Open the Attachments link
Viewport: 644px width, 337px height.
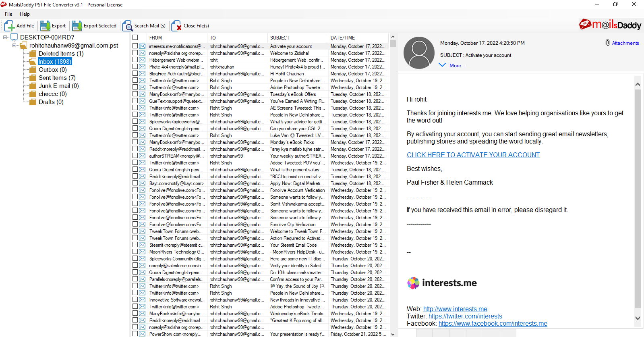[x=625, y=43]
